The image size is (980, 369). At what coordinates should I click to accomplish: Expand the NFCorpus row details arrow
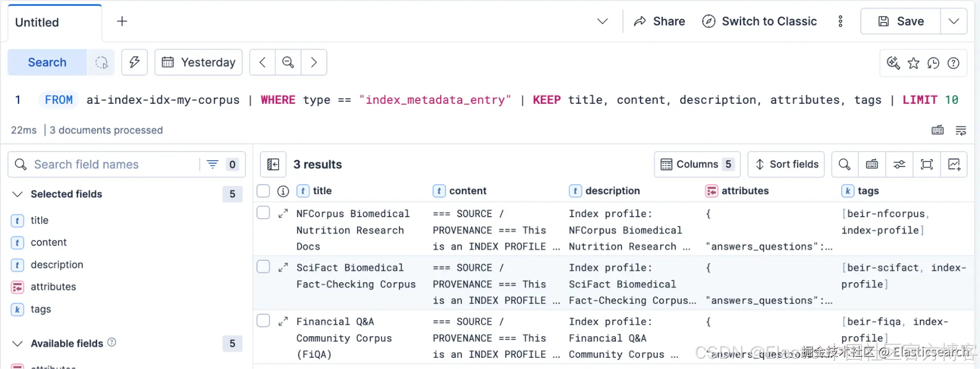(x=283, y=214)
